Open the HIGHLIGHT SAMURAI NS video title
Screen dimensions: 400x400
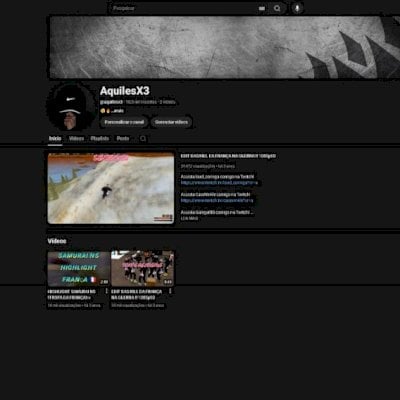[x=72, y=294]
